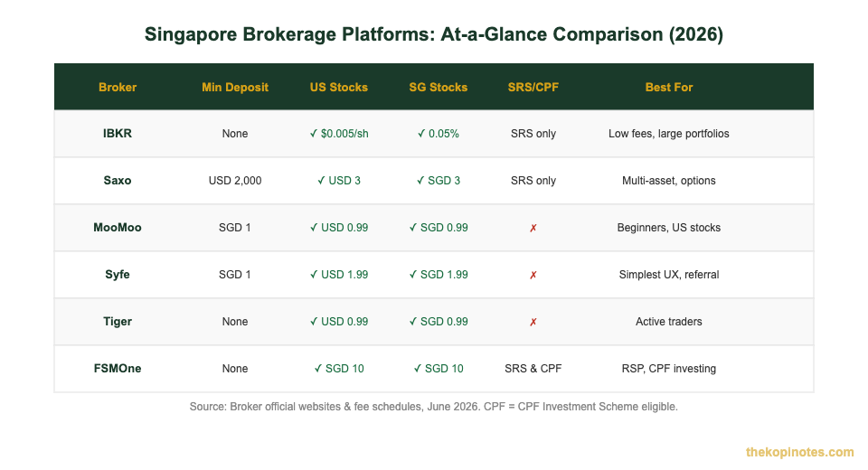Click Tiger's USD 0.99 US stocks fee
The image size is (868, 470).
[339, 322]
